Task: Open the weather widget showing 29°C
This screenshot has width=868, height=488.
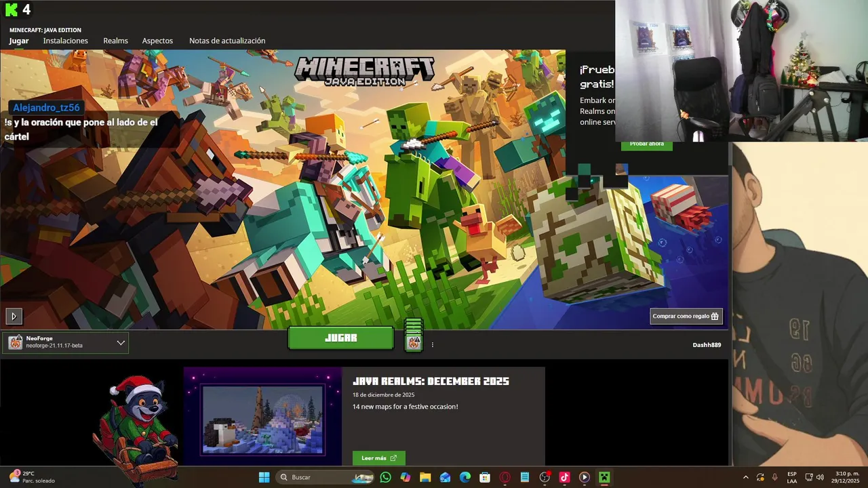Action: click(32, 477)
